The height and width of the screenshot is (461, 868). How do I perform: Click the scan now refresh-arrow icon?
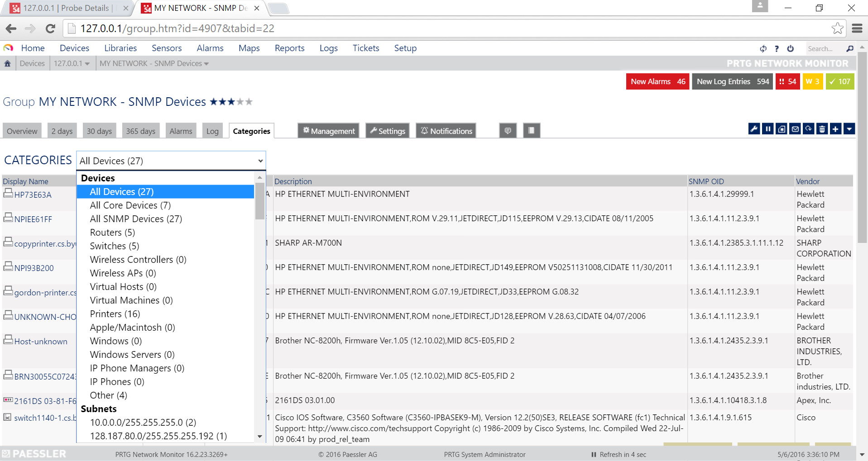click(x=808, y=129)
